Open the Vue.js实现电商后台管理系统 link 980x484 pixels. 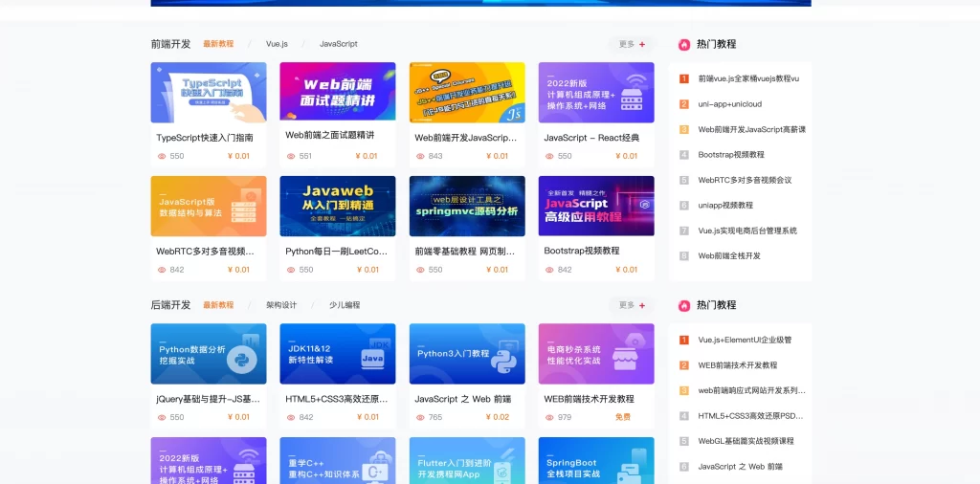747,231
